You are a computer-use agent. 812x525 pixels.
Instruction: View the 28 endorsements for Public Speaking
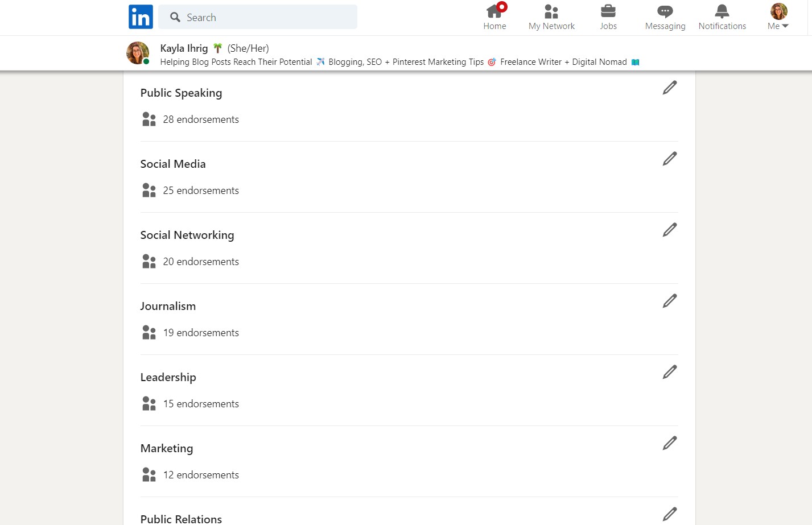[x=201, y=119]
